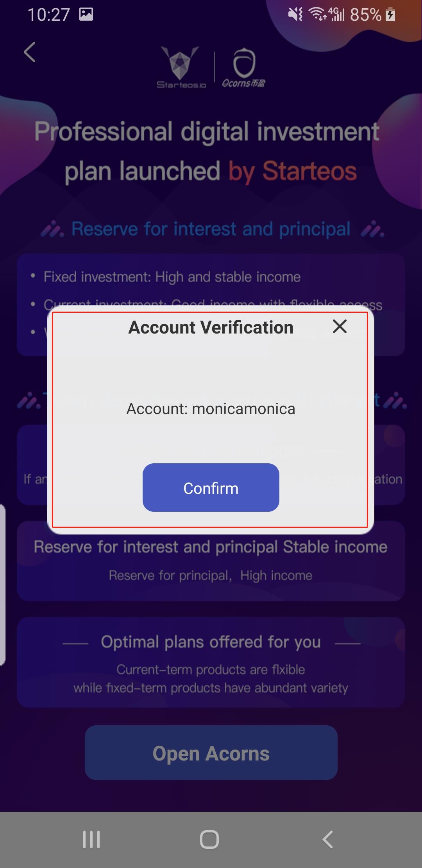Tap the Android navigation back arrow
Viewport: 422px width, 868px height.
pyautogui.click(x=327, y=839)
